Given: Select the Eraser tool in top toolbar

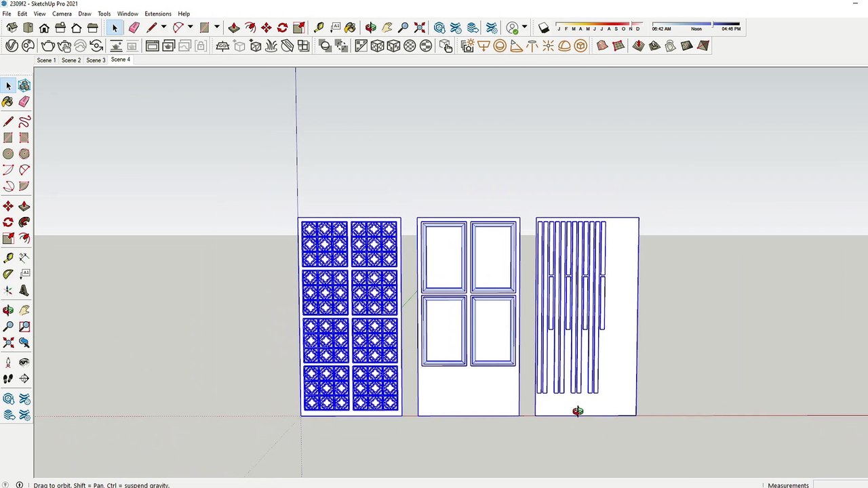Looking at the screenshot, I should click(x=134, y=28).
